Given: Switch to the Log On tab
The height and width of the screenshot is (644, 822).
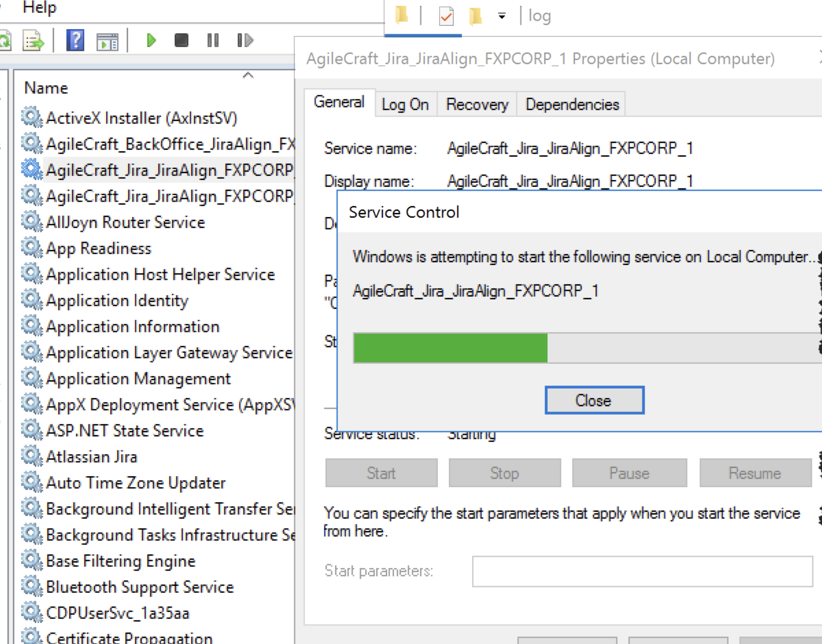Looking at the screenshot, I should pyautogui.click(x=405, y=104).
